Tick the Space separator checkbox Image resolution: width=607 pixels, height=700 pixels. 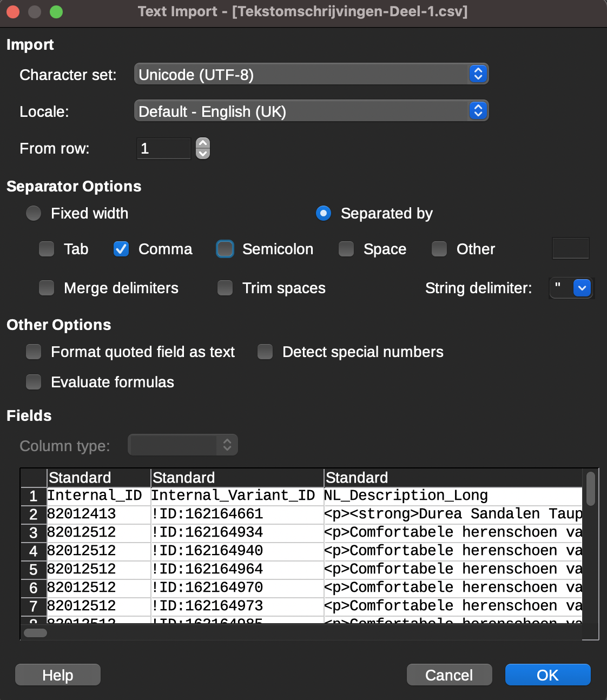click(346, 249)
